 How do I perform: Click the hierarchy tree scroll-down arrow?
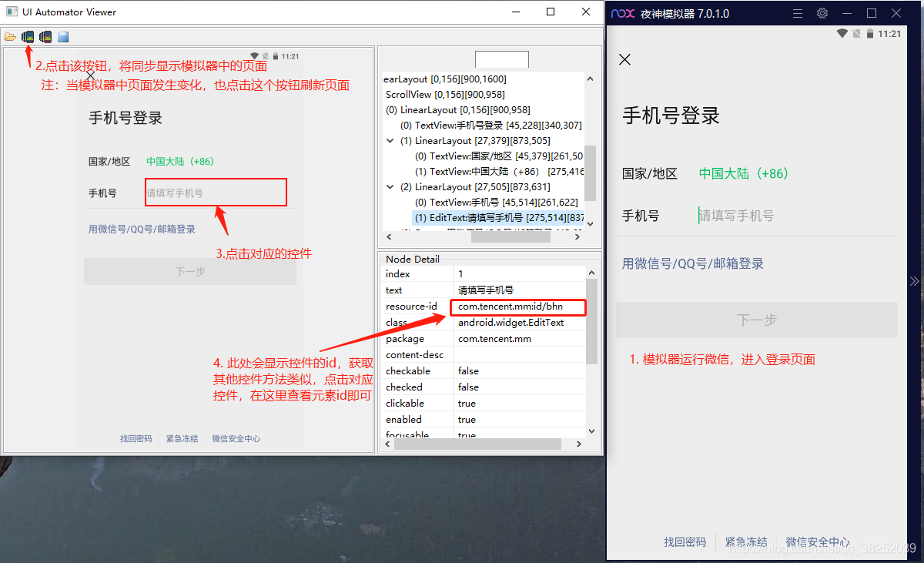591,224
